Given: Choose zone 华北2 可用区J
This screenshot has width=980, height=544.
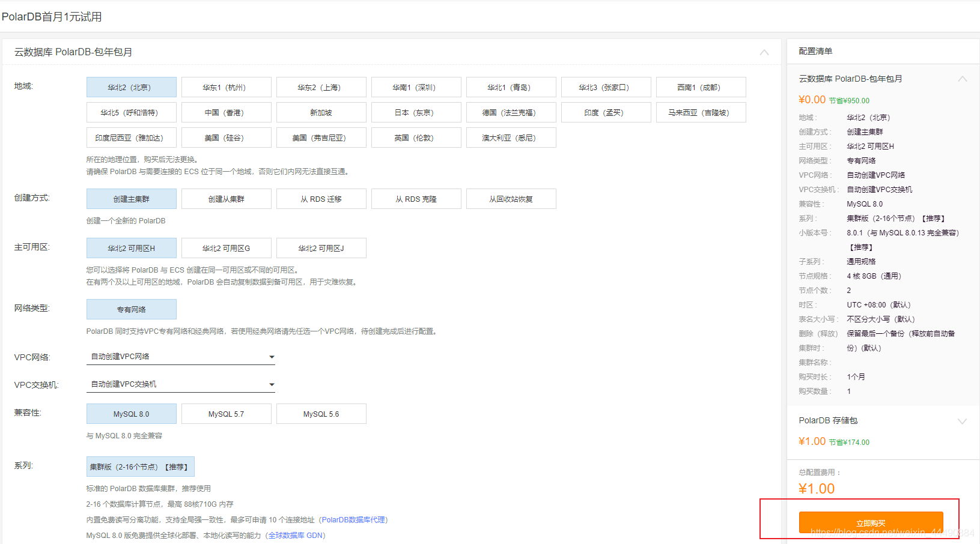Looking at the screenshot, I should pyautogui.click(x=321, y=248).
